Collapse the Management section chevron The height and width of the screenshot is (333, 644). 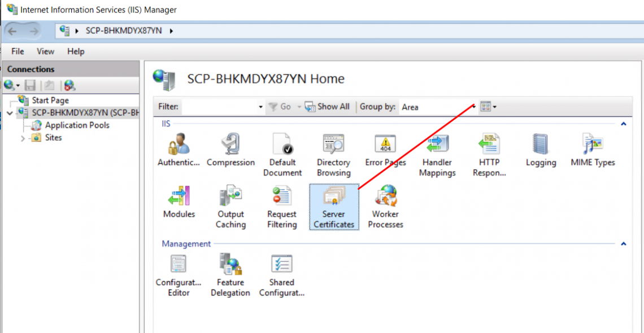(x=624, y=244)
